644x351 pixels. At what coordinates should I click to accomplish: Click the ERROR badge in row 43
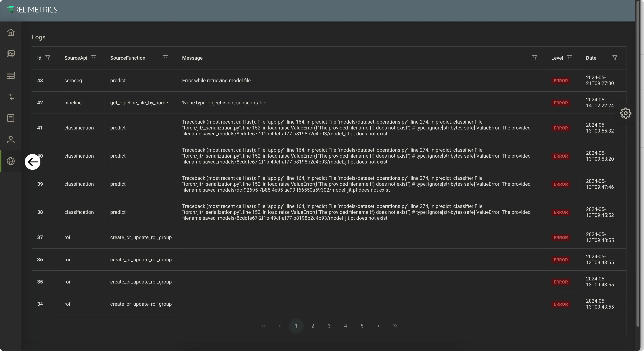(x=561, y=81)
